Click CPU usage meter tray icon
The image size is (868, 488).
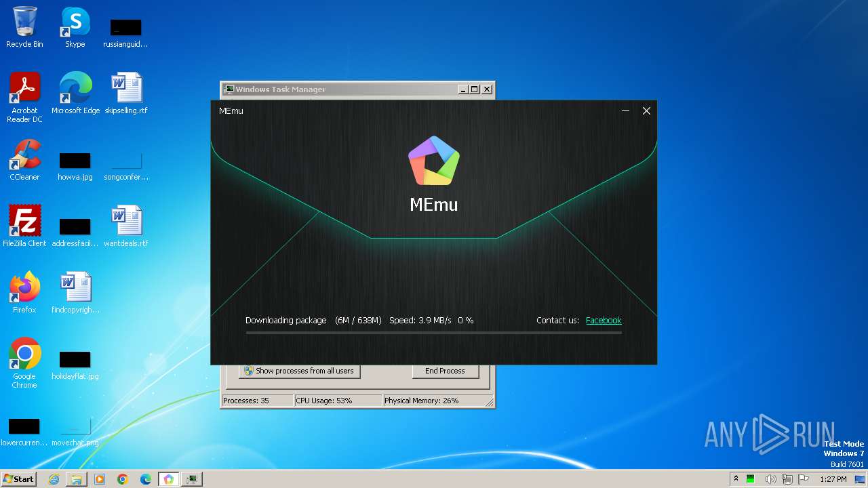click(751, 479)
